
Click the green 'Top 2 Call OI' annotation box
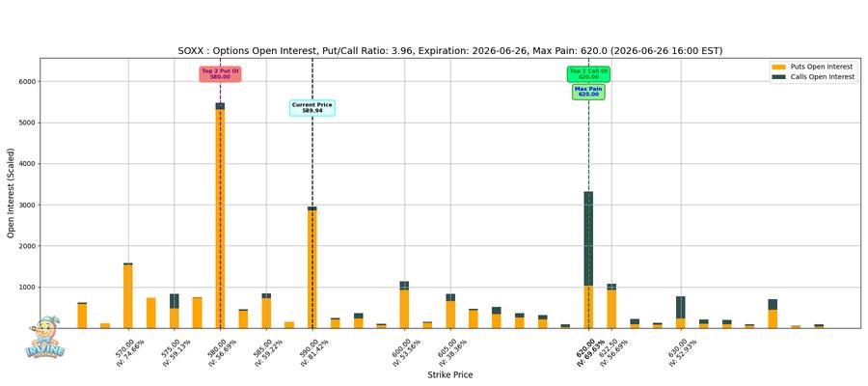coord(588,73)
